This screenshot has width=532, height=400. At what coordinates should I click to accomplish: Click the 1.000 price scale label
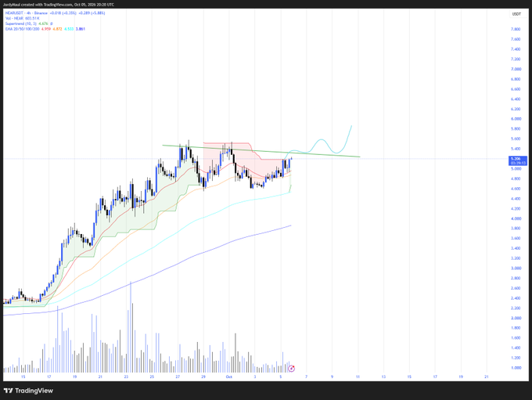point(516,368)
